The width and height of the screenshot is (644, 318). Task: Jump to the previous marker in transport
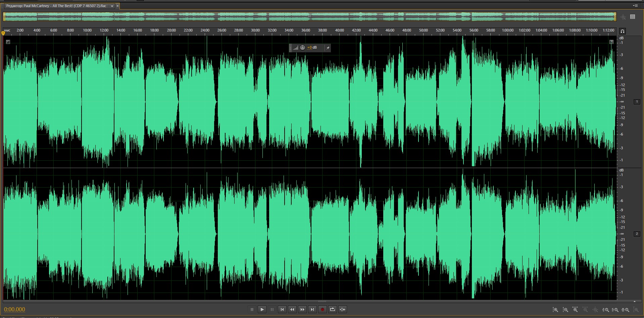point(282,309)
